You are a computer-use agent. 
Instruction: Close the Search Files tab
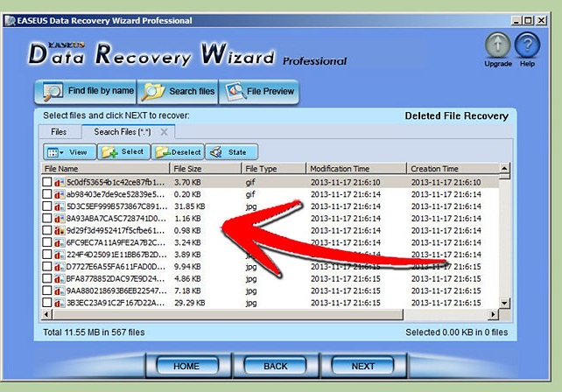pos(165,132)
